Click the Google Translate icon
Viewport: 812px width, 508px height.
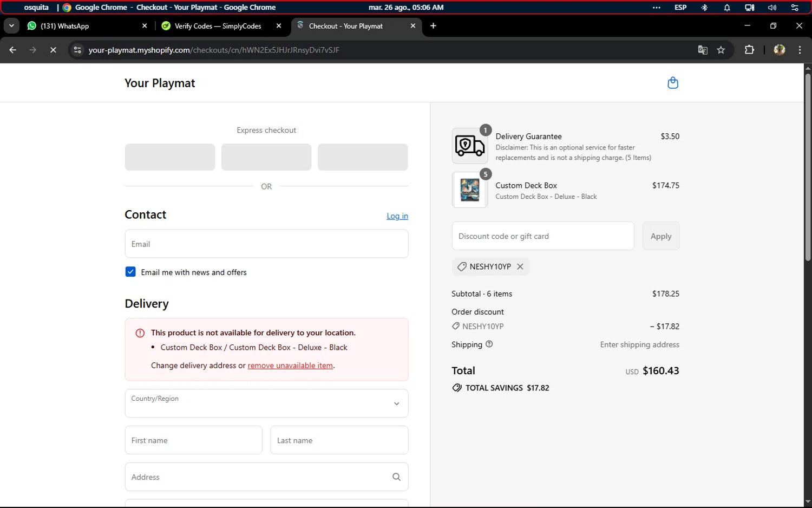tap(703, 50)
